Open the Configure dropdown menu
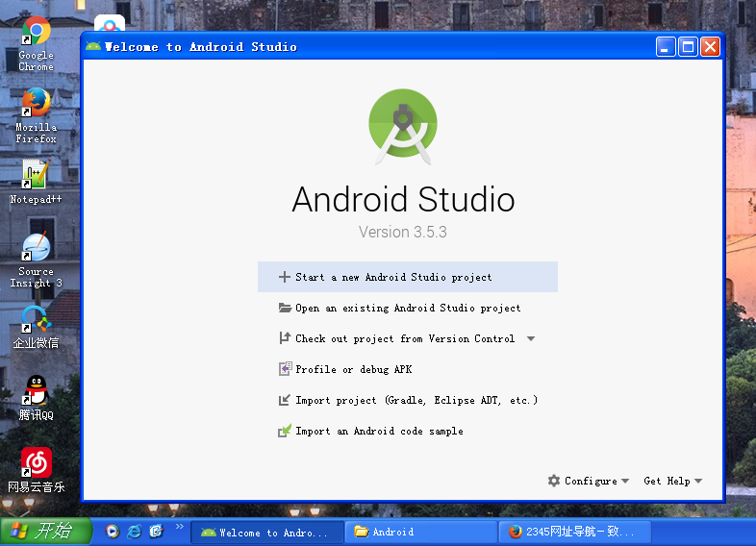 coord(589,481)
